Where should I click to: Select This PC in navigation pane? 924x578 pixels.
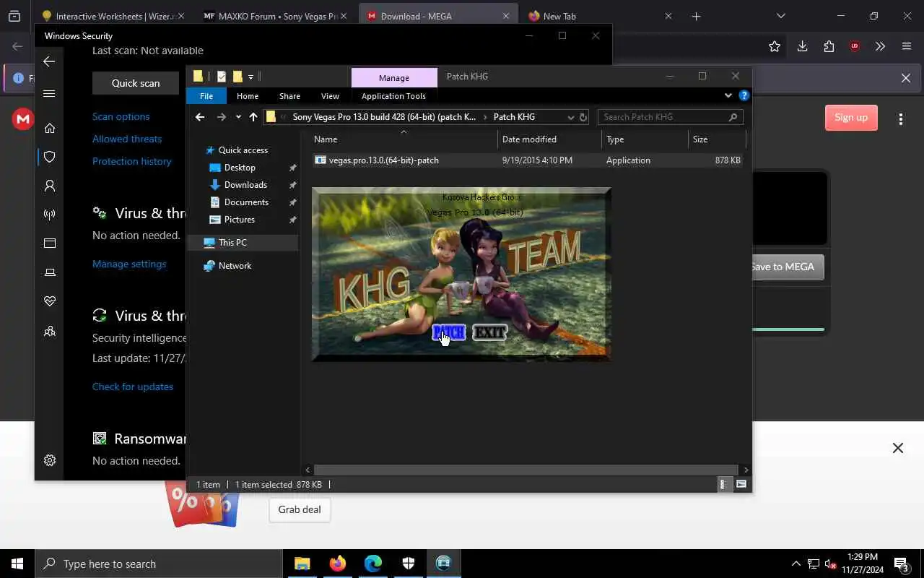pyautogui.click(x=232, y=243)
